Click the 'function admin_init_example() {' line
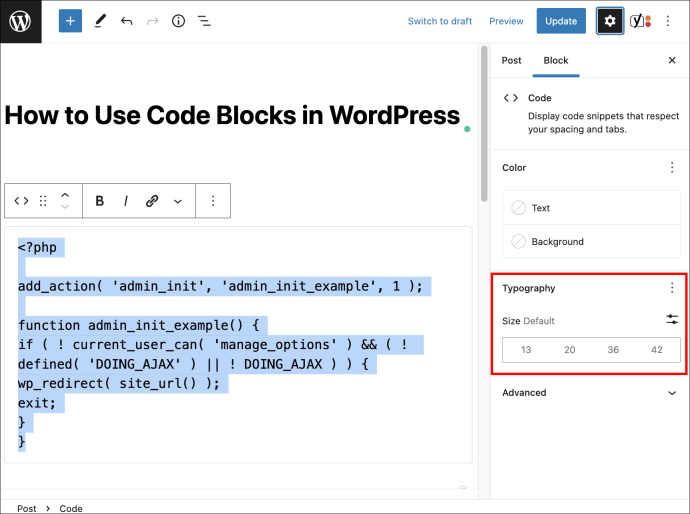690x514 pixels. tap(139, 325)
